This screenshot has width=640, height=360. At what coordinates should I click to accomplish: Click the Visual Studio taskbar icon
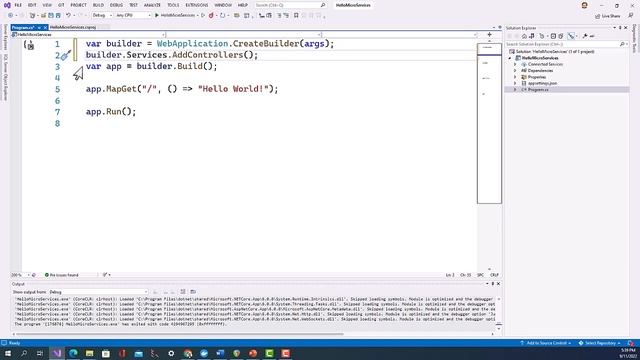point(57,353)
